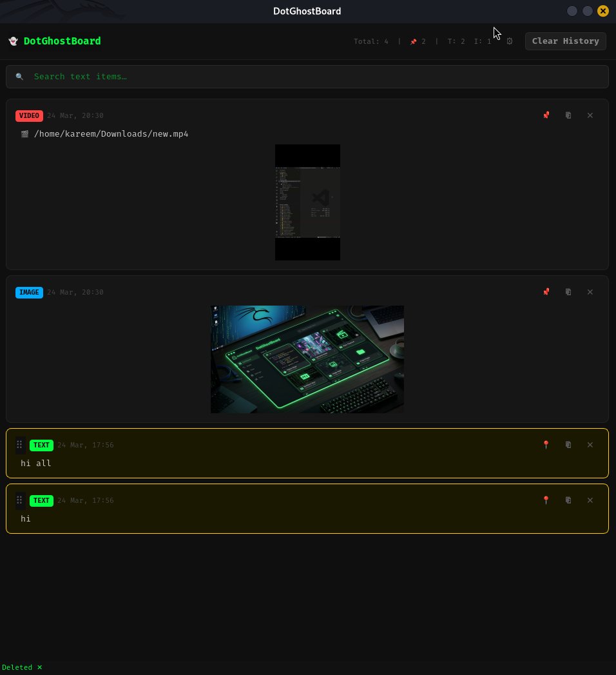Click the 'hi all' card timestamp
Screen dimensions: 616x675
click(86, 445)
